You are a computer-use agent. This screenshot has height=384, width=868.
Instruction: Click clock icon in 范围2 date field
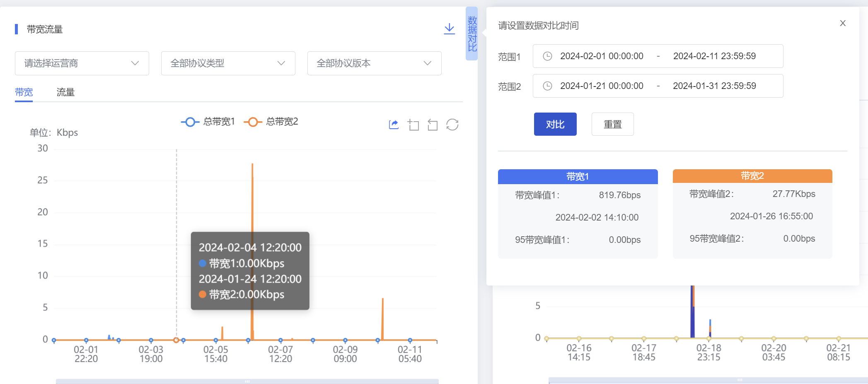547,86
